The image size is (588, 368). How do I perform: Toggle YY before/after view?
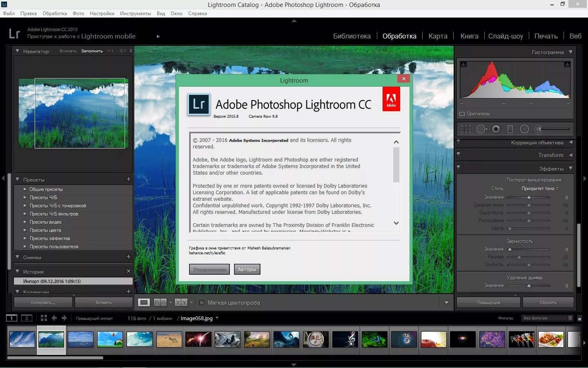pos(181,303)
